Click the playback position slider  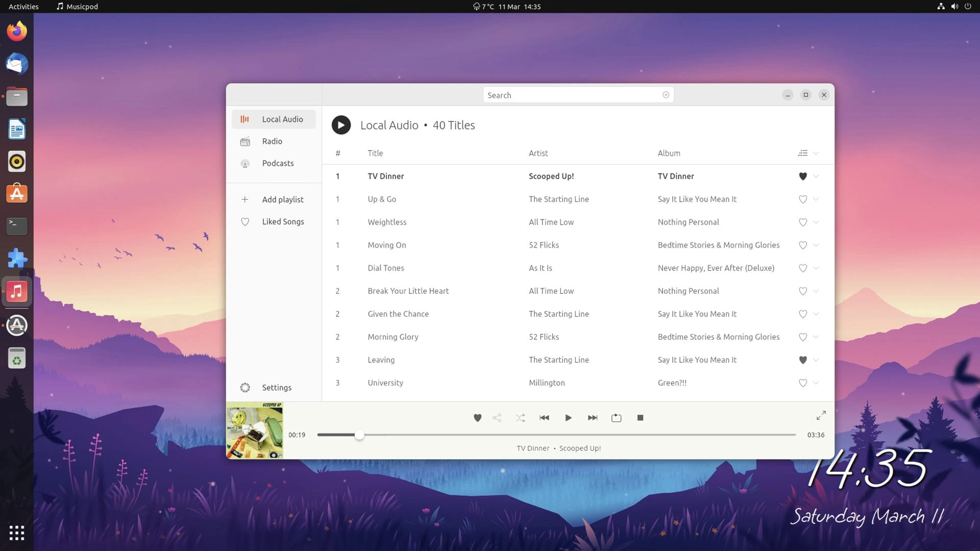point(556,435)
